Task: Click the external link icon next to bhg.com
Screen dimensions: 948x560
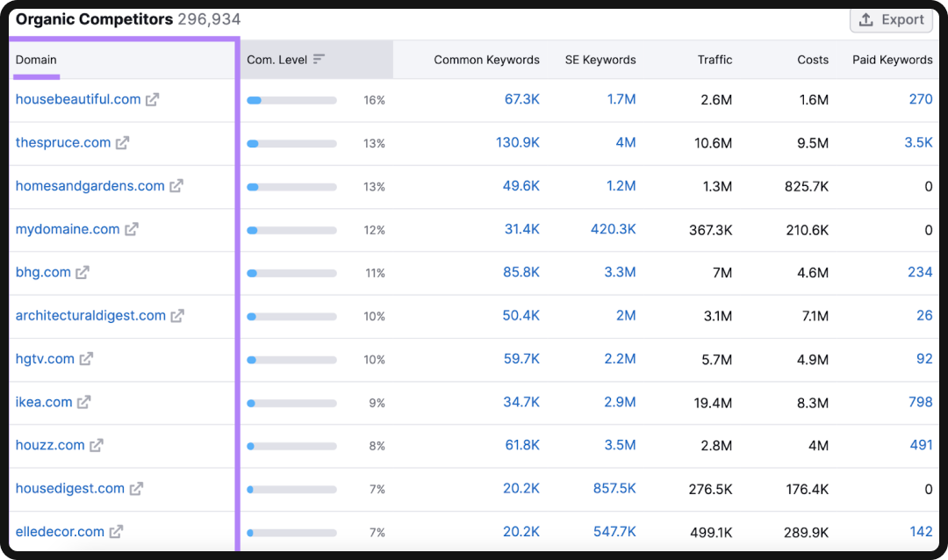Action: tap(83, 272)
